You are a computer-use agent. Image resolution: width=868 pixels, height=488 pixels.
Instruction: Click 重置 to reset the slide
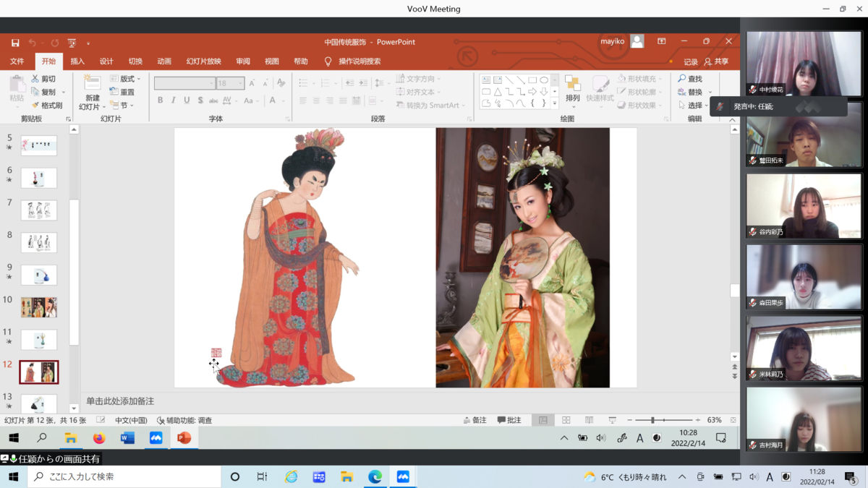coord(122,92)
